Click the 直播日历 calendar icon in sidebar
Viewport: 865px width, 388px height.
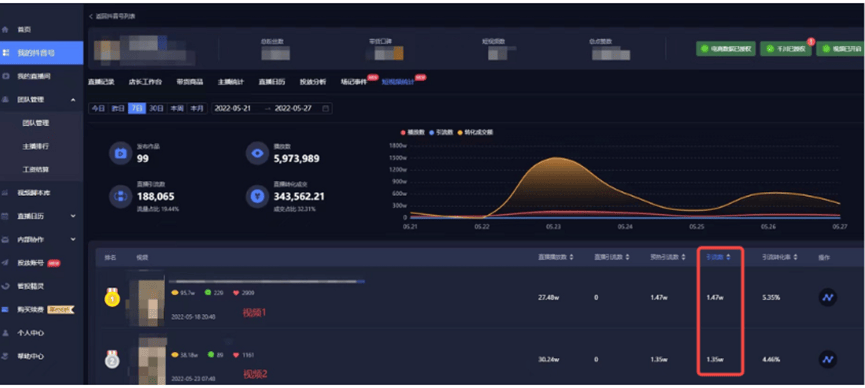pos(6,216)
